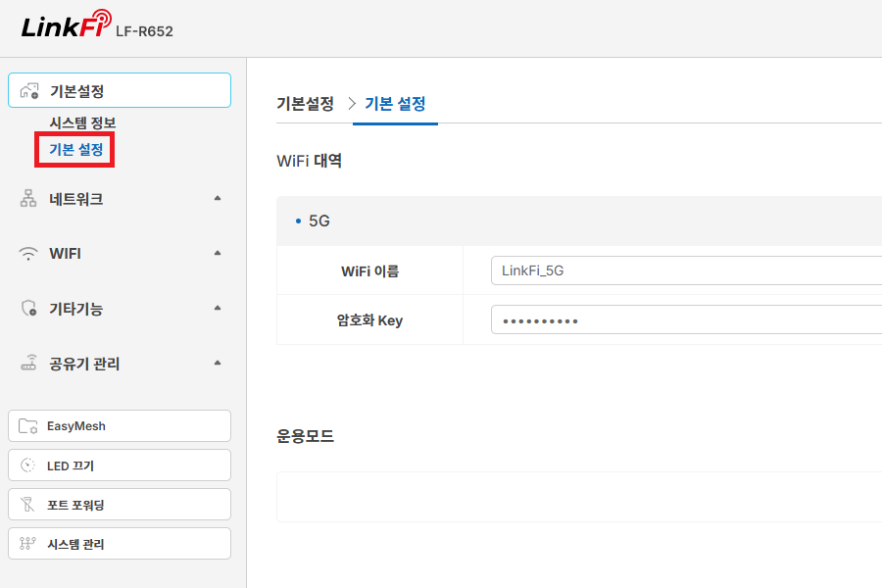882x588 pixels.
Task: Click the 포트 포워딩 icon
Action: (x=27, y=504)
